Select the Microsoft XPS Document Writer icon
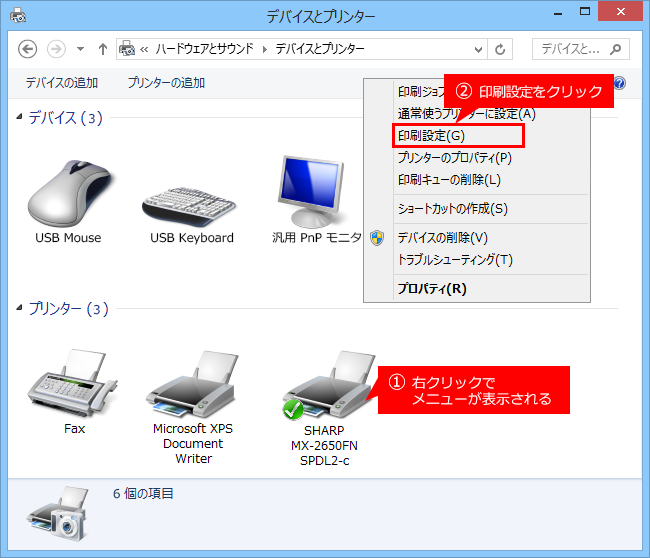 [192, 383]
